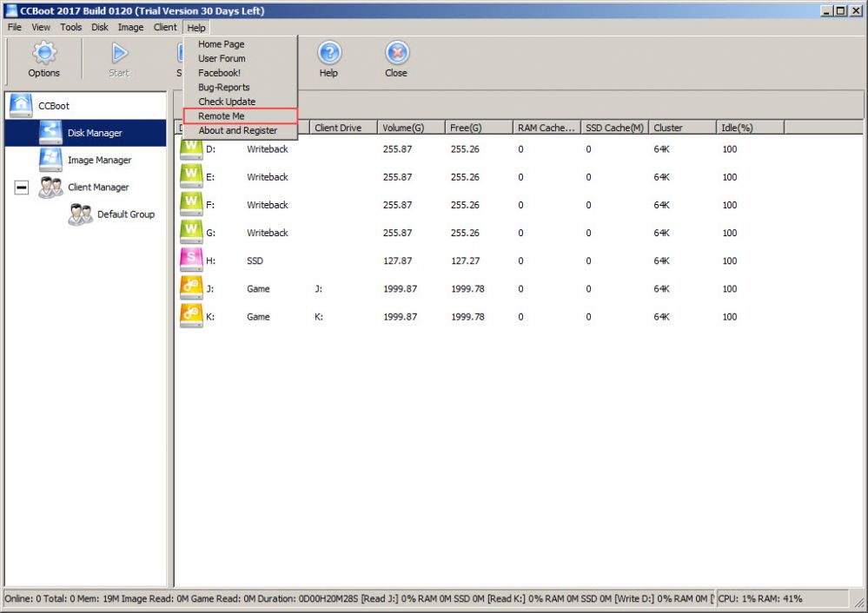
Task: Click the Disk Manager share icon
Action: pyautogui.click(x=51, y=132)
